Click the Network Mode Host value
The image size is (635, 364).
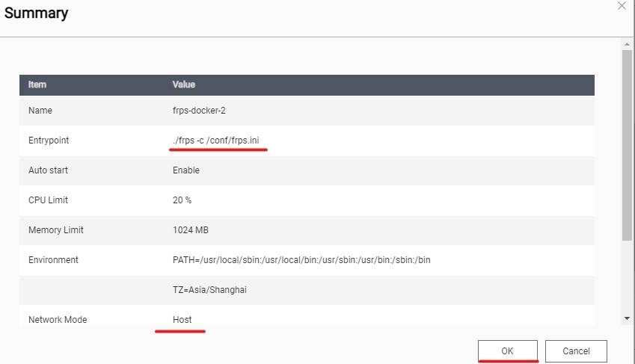click(x=182, y=319)
